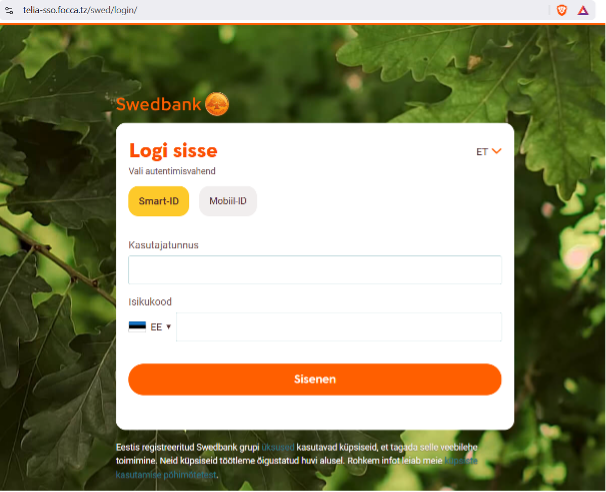Switch to Mobiil-ID authentication
This screenshot has height=492, width=606.
coord(228,201)
